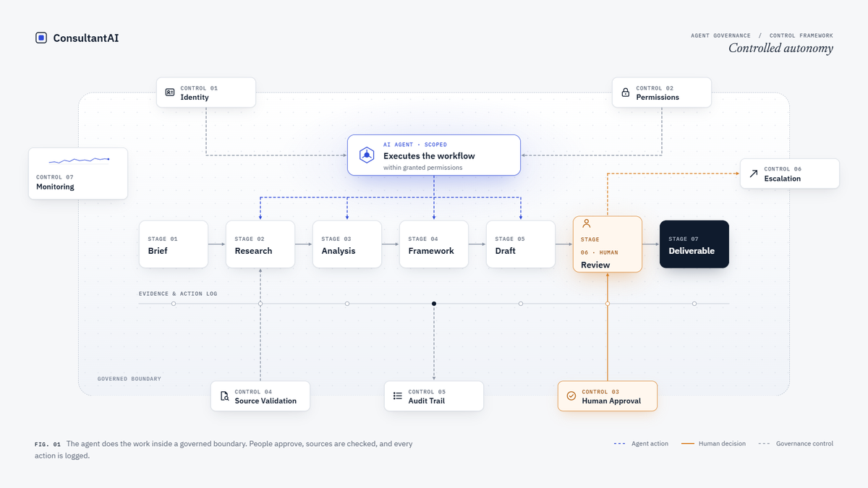Click the log timeline marker under Analysis

point(347,304)
